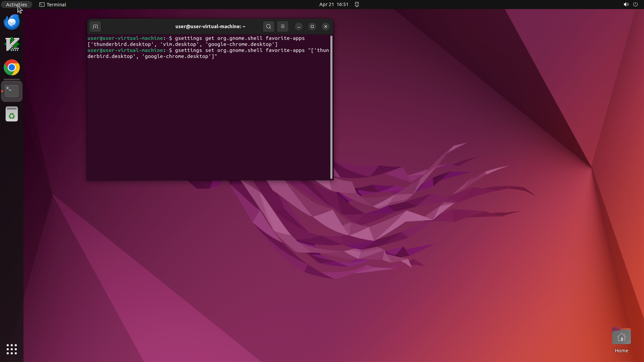This screenshot has width=644, height=362.
Task: Show Applications grid
Action: pyautogui.click(x=12, y=349)
